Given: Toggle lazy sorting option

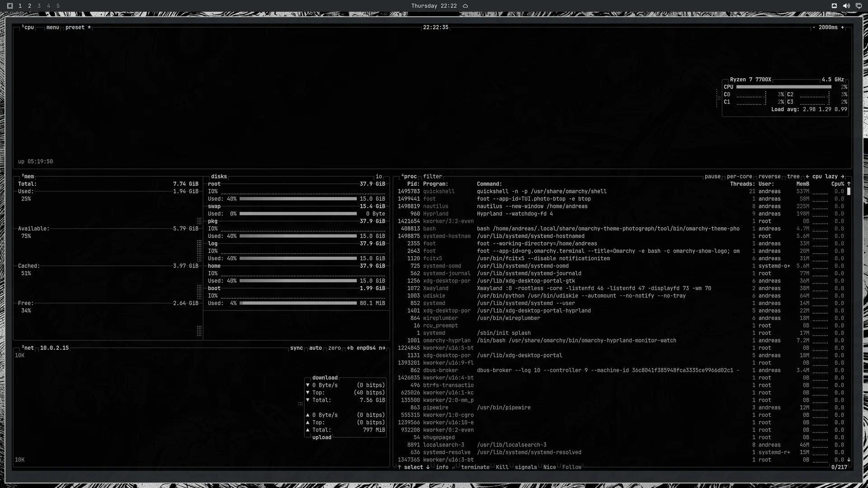Looking at the screenshot, I should [x=831, y=177].
